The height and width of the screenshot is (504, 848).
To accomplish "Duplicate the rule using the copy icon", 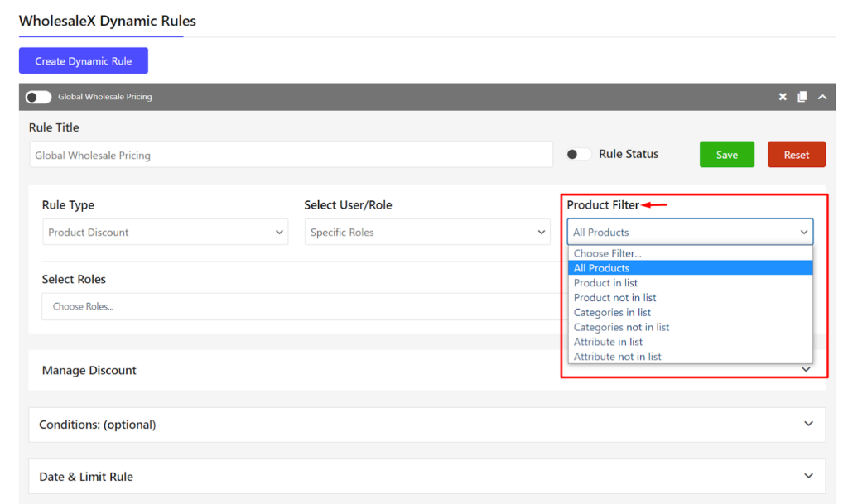I will click(802, 97).
